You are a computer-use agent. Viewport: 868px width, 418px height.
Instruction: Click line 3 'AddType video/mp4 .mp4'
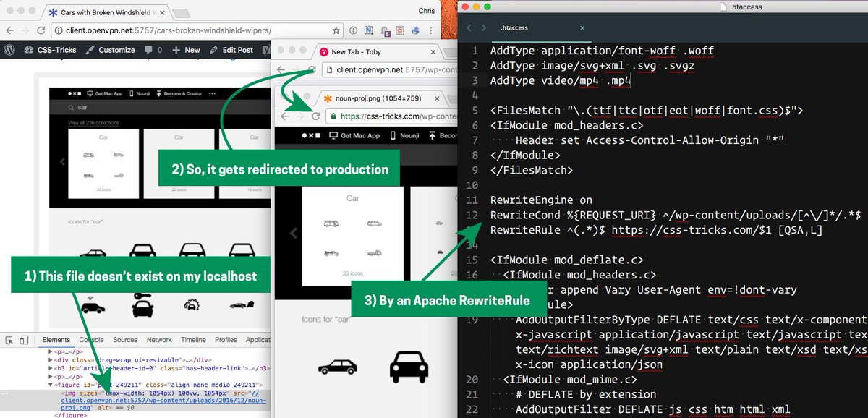click(561, 80)
